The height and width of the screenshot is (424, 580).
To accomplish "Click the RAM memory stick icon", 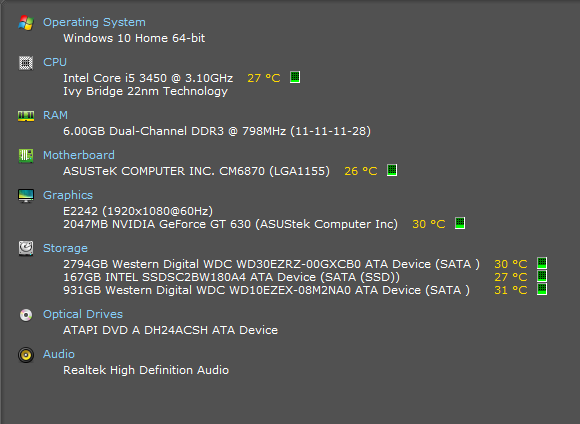I will coord(26,116).
